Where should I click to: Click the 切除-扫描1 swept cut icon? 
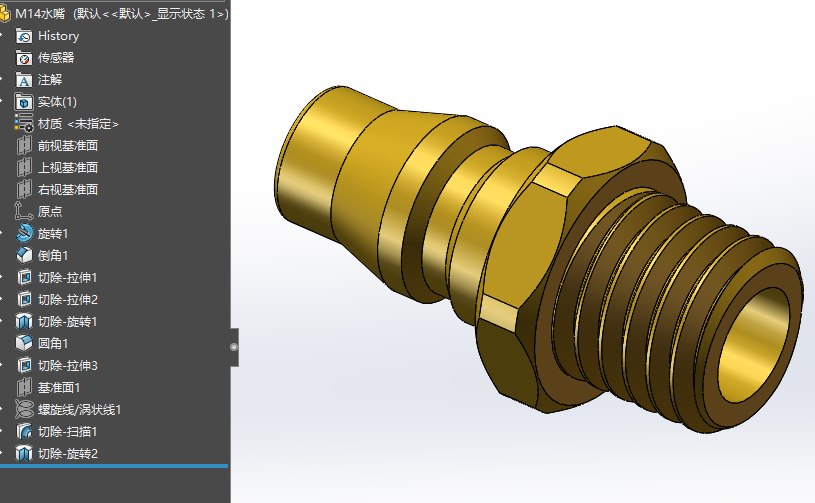pos(24,431)
